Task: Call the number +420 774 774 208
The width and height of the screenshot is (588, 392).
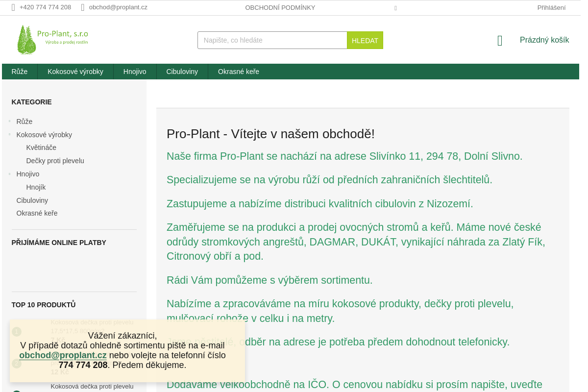Action: 45,7
